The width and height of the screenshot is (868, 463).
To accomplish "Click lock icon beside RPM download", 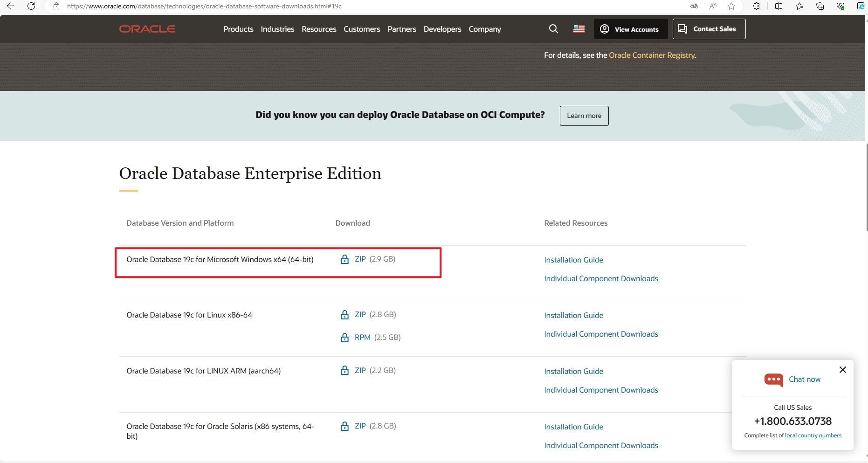I will (345, 338).
